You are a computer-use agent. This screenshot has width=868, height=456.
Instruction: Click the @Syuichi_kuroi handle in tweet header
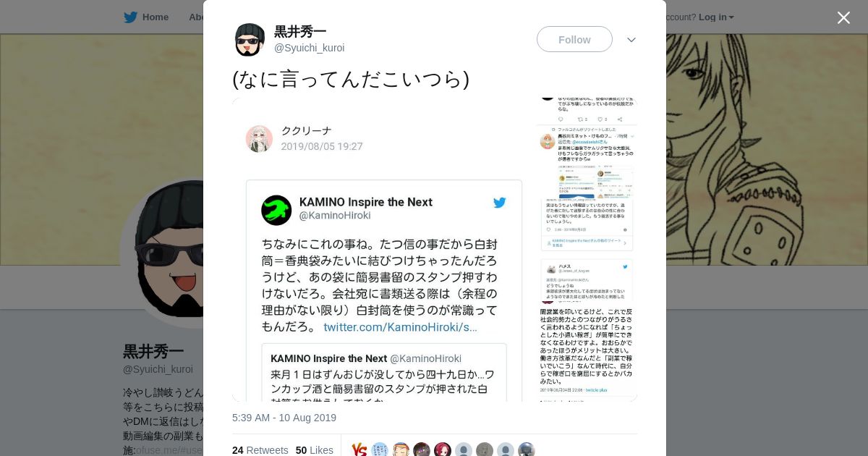click(x=309, y=48)
